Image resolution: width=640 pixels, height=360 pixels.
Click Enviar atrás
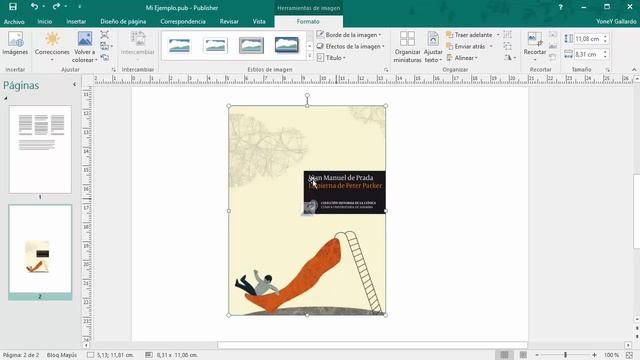[x=466, y=46]
